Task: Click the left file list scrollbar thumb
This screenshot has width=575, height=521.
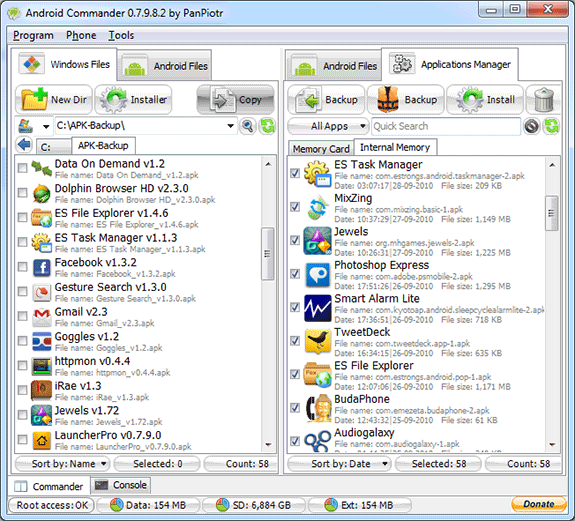Action: click(x=267, y=254)
